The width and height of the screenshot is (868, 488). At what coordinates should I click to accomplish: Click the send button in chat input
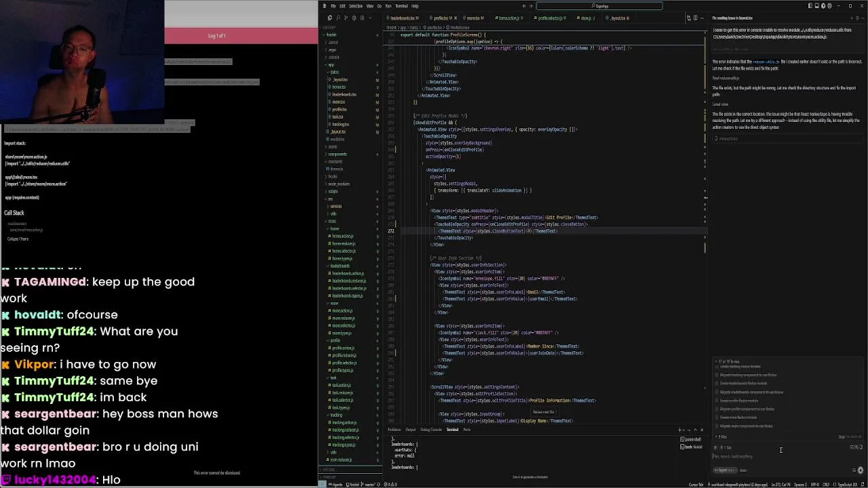pos(861,470)
